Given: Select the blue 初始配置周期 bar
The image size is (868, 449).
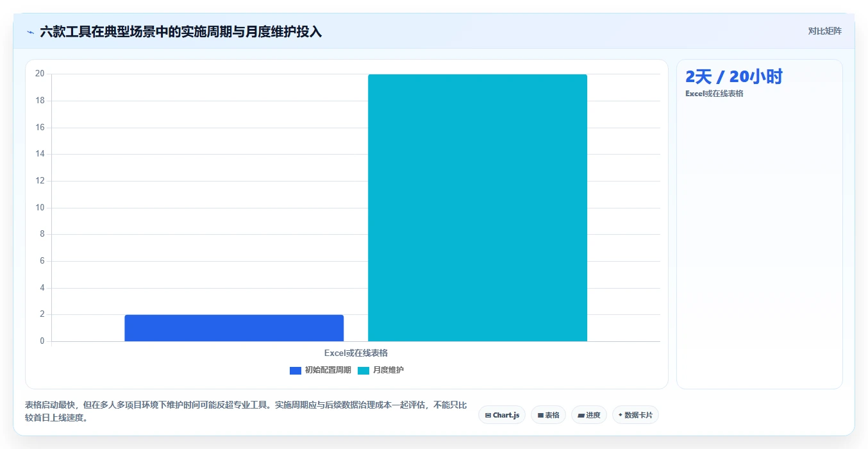Looking at the screenshot, I should (234, 328).
